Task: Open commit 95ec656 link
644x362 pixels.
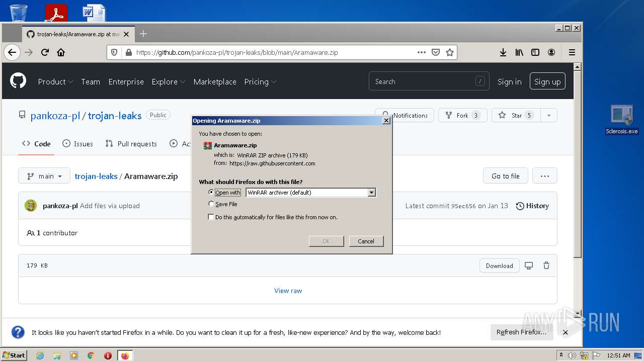Action: click(463, 206)
